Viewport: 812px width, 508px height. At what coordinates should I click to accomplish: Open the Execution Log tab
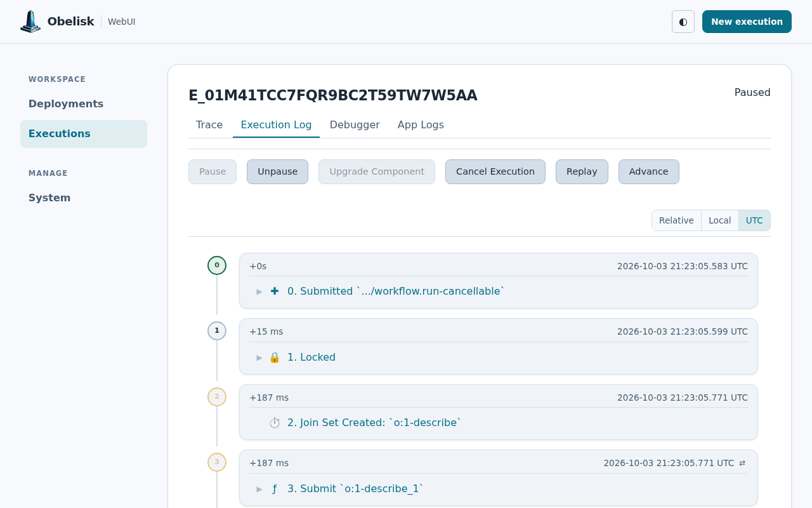276,125
